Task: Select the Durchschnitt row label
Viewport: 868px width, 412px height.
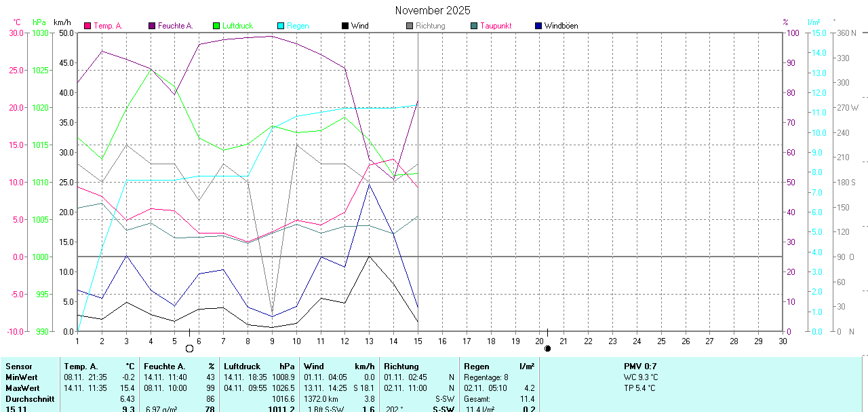Action: coord(30,399)
